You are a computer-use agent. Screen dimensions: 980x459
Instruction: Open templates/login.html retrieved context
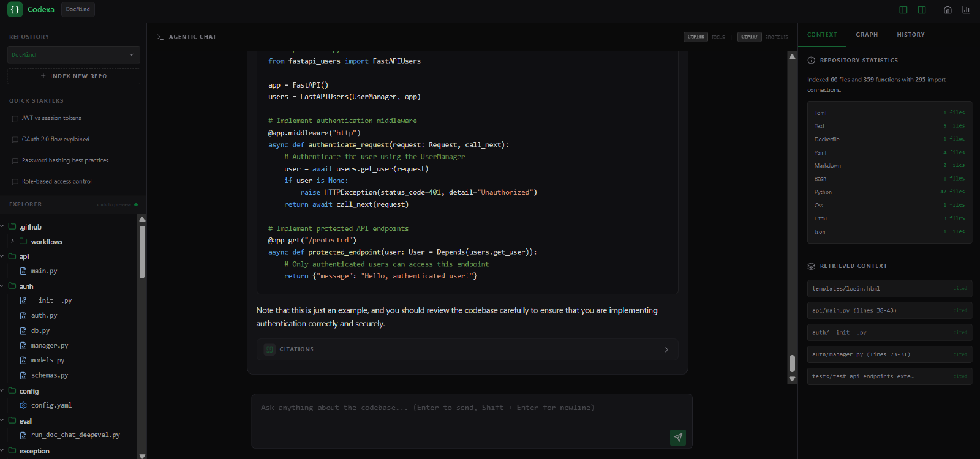coord(889,288)
